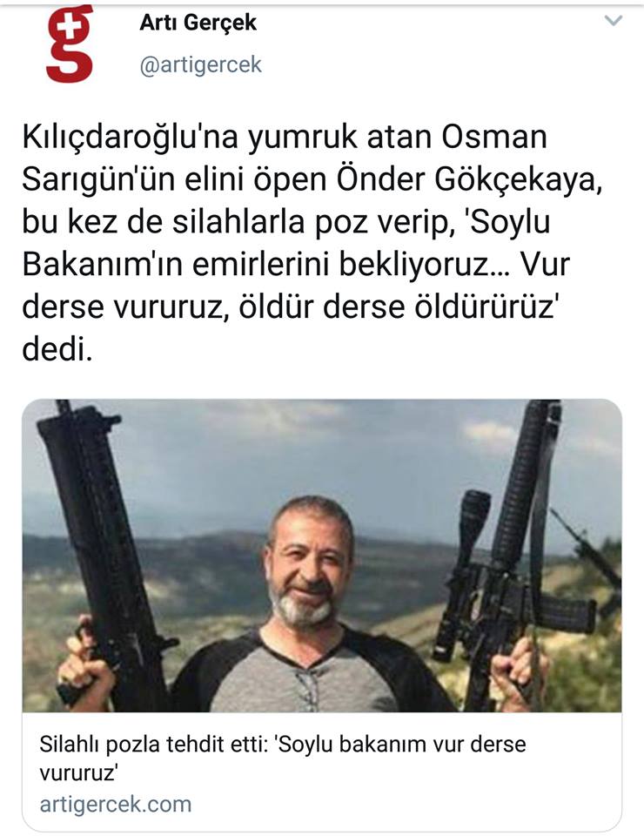The width and height of the screenshot is (644, 836).
Task: Click the name Önder Gökçekaya in the tweet
Action: (465, 180)
